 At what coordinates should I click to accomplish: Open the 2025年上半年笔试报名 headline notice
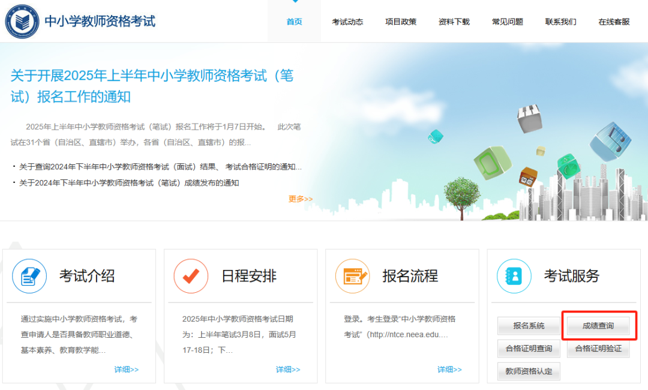[x=152, y=86]
